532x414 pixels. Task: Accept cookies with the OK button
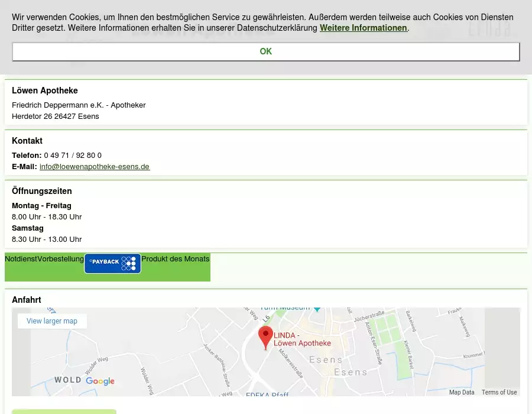[x=265, y=51]
